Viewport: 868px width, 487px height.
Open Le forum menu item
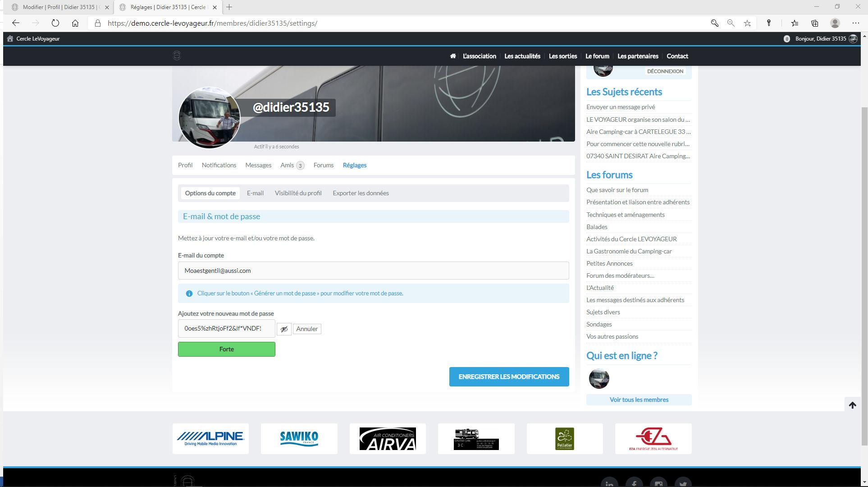597,56
